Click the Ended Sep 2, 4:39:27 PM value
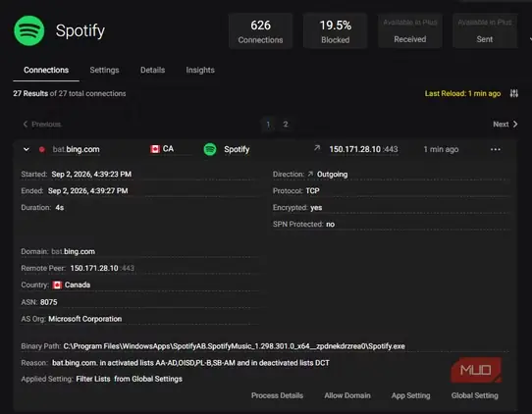Screen dimensions: 532x414 tap(88, 191)
